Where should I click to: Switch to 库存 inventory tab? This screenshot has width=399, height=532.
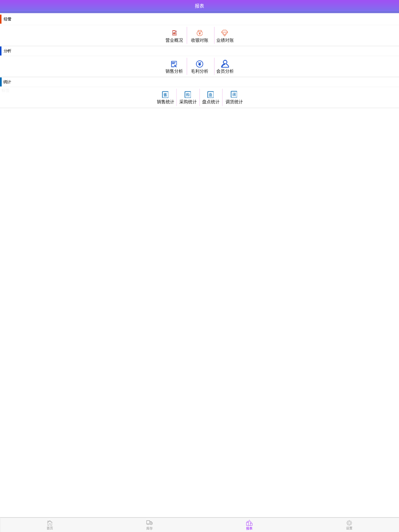149,525
